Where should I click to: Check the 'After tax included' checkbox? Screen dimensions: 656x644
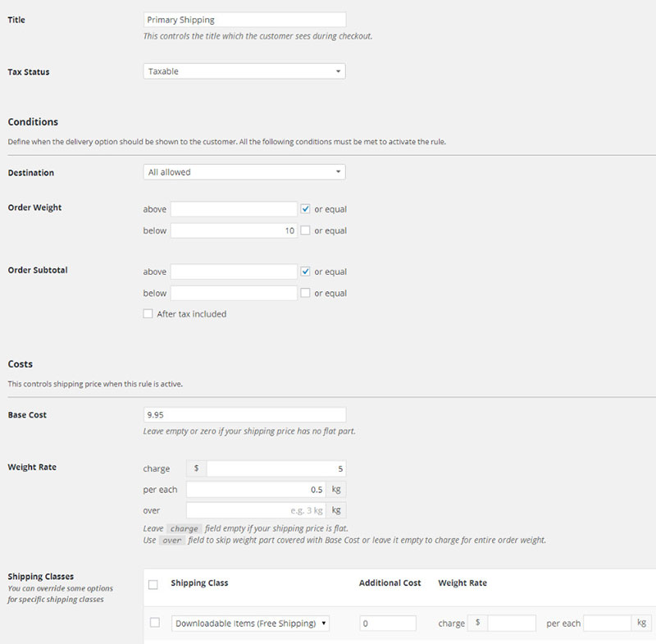148,313
